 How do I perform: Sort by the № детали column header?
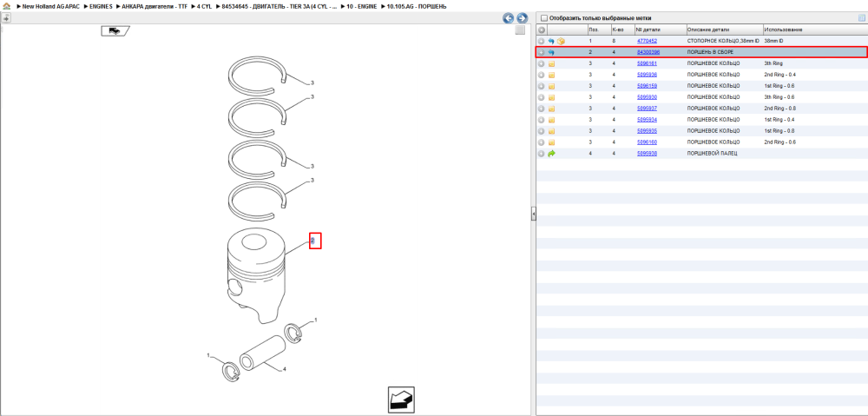(661, 30)
